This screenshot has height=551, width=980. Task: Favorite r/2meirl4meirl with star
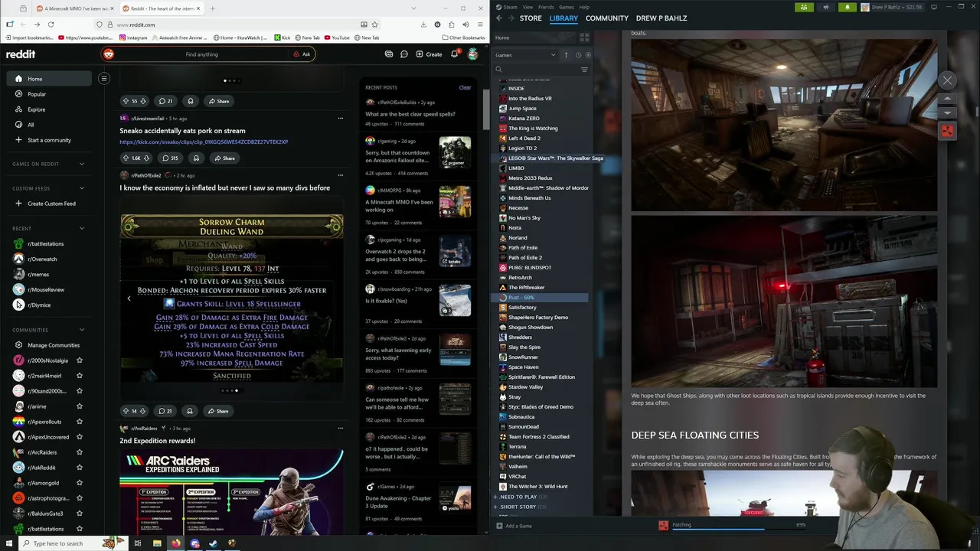80,376
